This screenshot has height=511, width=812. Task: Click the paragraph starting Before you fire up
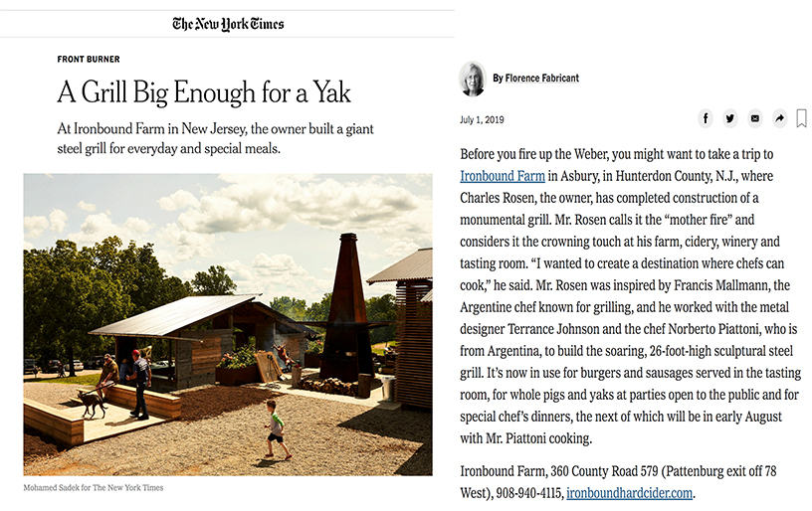coord(630,296)
